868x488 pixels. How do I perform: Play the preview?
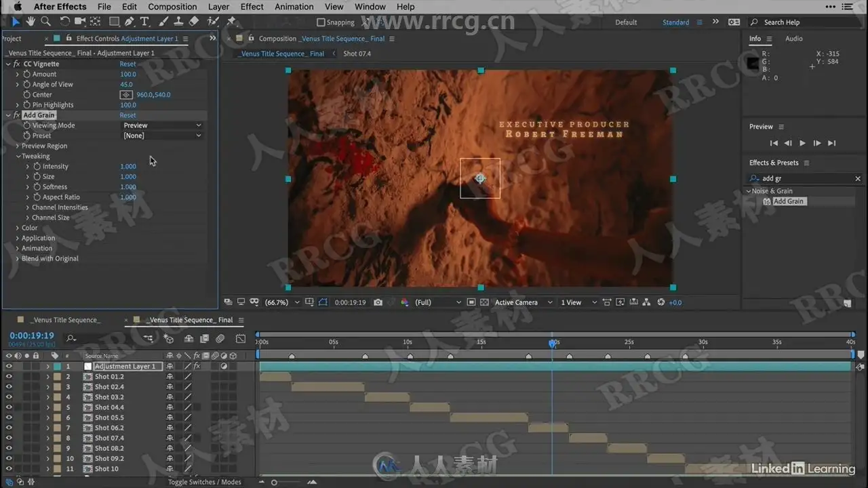pyautogui.click(x=802, y=143)
